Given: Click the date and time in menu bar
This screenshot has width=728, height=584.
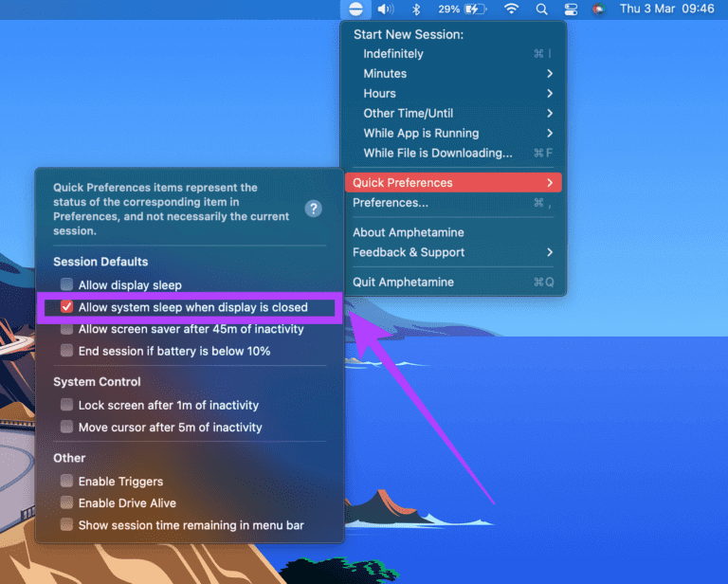Looking at the screenshot, I should pyautogui.click(x=666, y=9).
